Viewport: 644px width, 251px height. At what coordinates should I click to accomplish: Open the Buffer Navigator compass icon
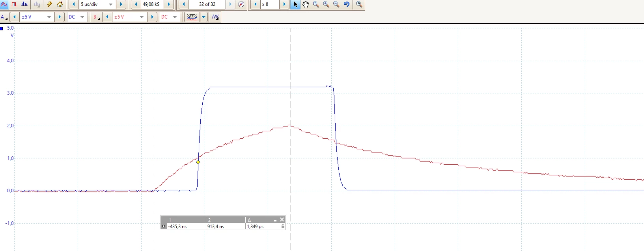pos(241,4)
